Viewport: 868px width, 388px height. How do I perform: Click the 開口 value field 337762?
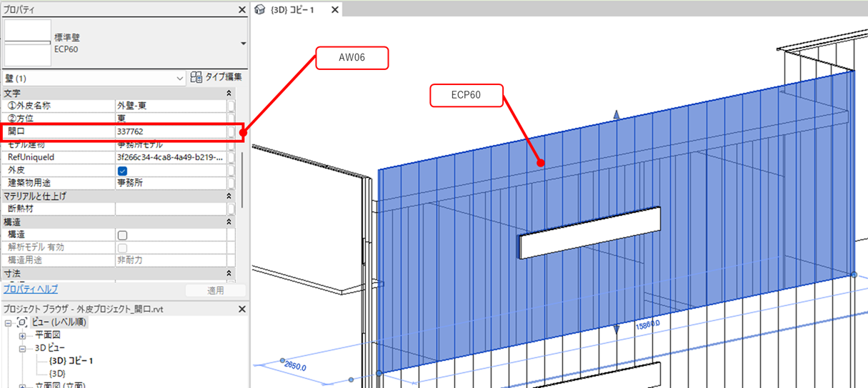click(x=170, y=131)
